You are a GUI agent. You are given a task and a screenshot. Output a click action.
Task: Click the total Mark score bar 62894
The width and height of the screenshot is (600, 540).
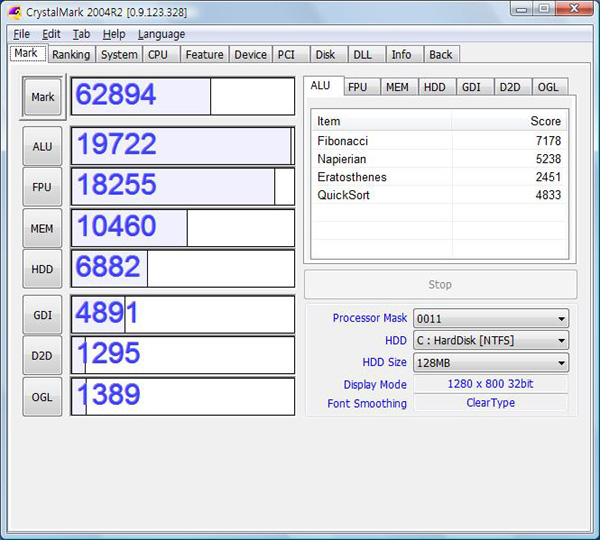(183, 96)
